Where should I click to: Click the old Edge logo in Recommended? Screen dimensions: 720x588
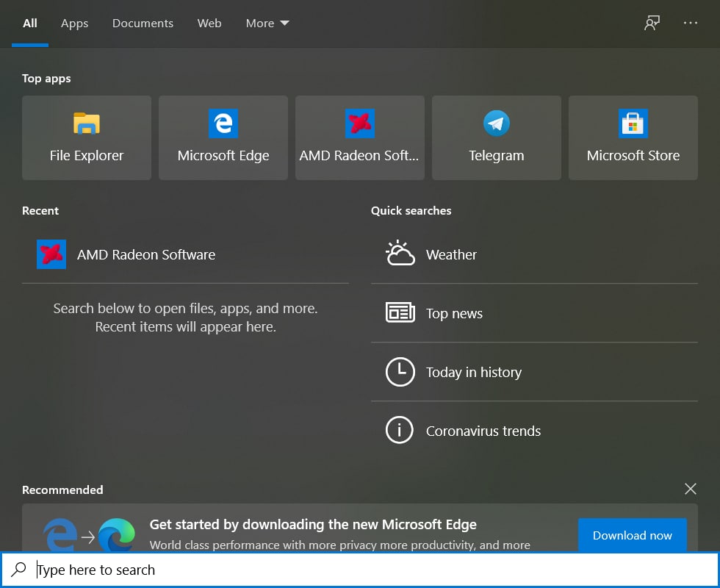[60, 535]
